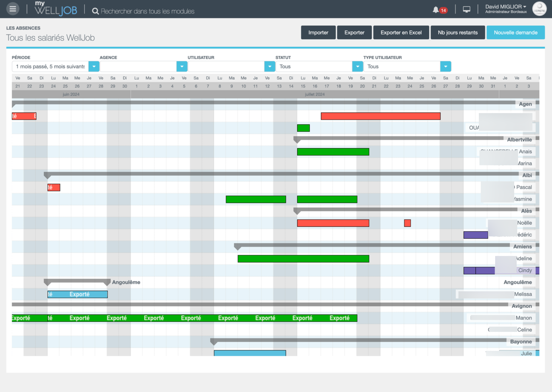The height and width of the screenshot is (392, 552).
Task: Click the Utilisateur filter field
Action: pyautogui.click(x=226, y=66)
